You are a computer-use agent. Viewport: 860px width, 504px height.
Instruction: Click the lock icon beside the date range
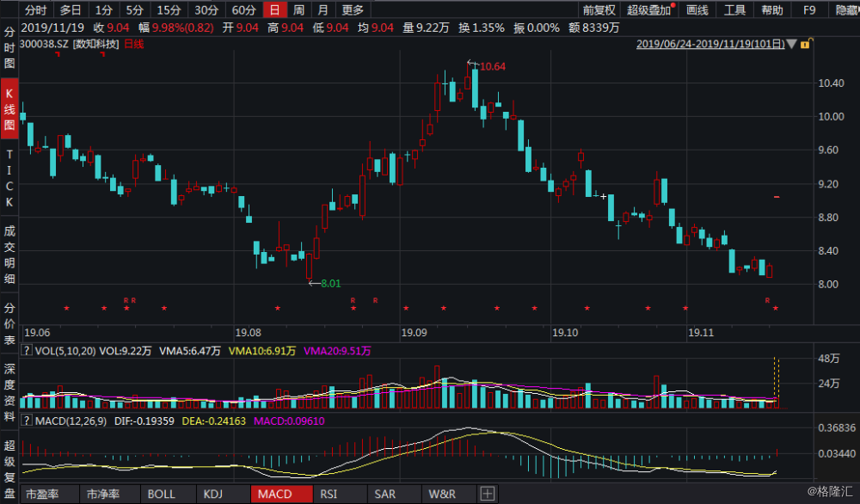pyautogui.click(x=806, y=44)
